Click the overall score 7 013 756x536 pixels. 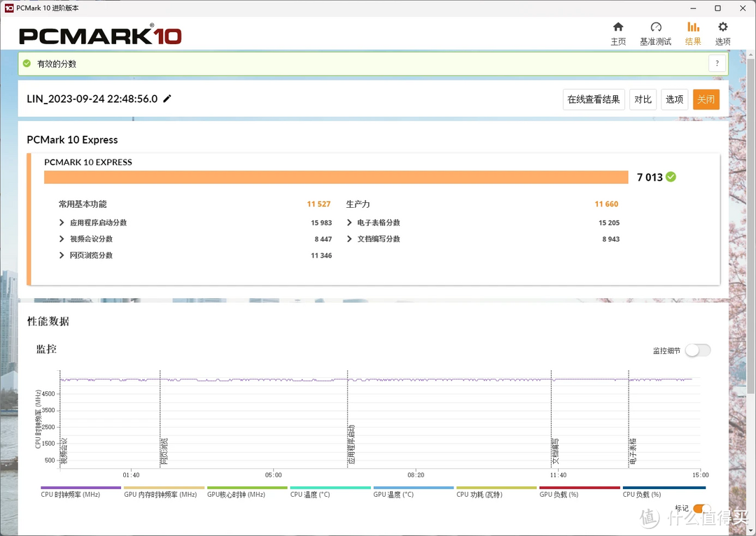pos(650,177)
